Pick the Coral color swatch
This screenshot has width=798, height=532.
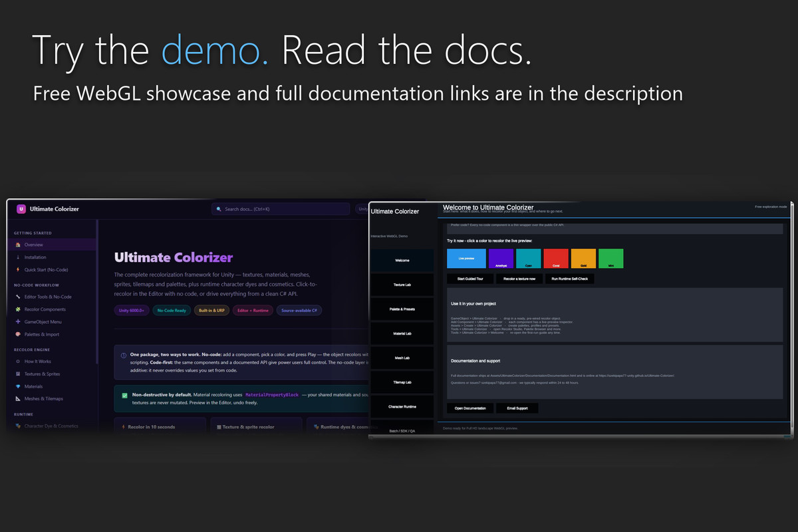pyautogui.click(x=556, y=259)
